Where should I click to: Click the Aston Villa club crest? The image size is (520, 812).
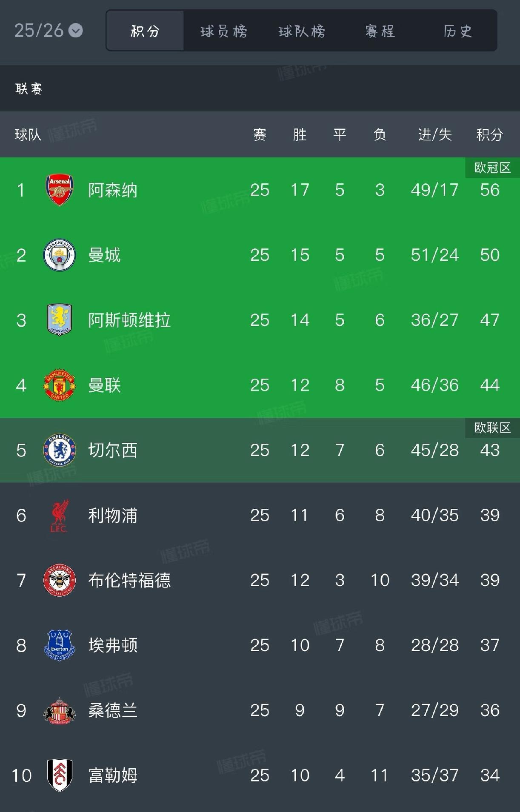(x=60, y=320)
